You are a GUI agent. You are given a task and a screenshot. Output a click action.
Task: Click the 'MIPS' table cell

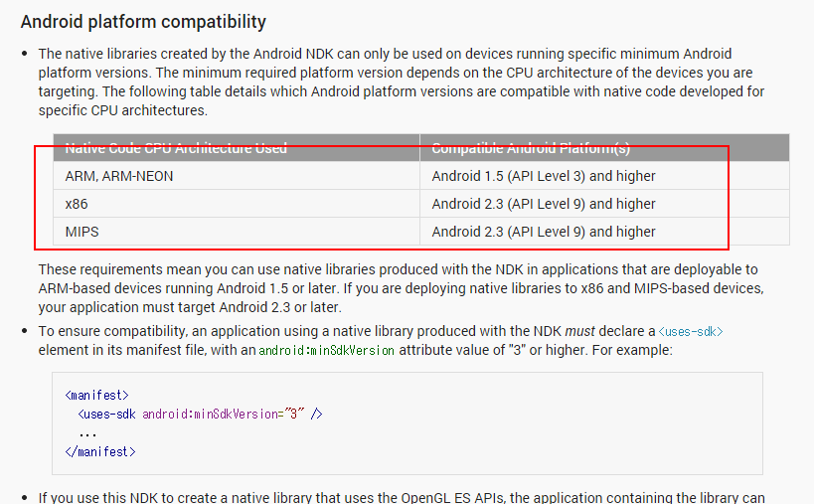237,232
